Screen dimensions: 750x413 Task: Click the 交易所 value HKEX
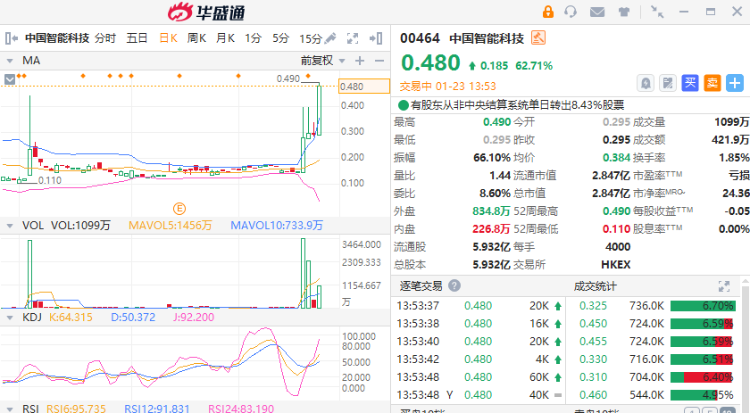click(616, 265)
